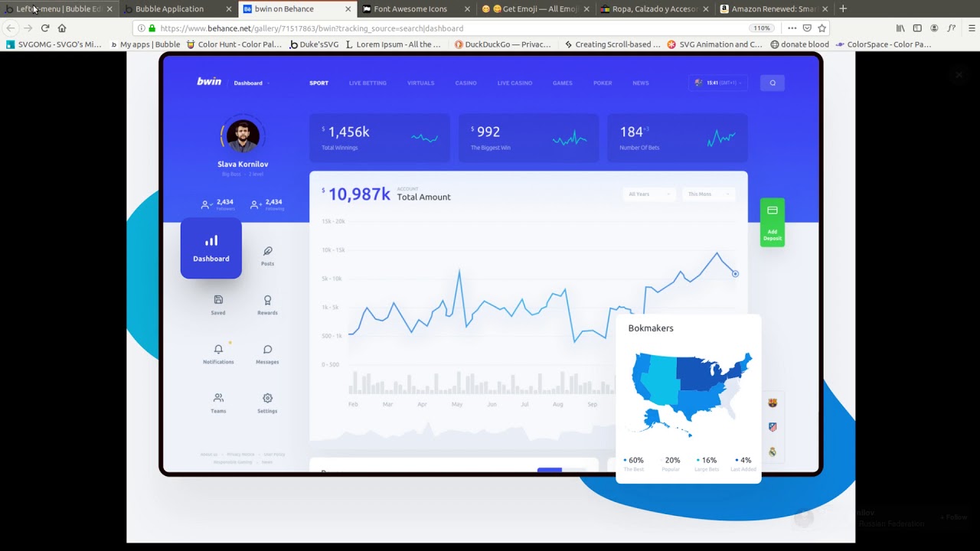Select NEWS in the nav
The image size is (980, 551).
(641, 83)
